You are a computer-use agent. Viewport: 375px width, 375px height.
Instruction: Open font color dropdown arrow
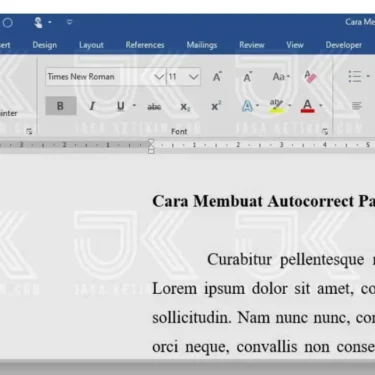pyautogui.click(x=321, y=106)
